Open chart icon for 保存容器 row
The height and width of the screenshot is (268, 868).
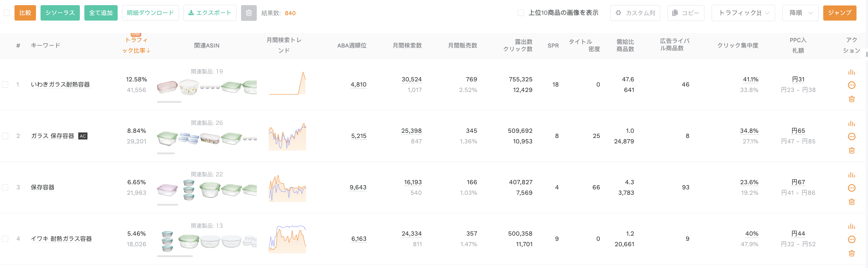click(x=851, y=175)
